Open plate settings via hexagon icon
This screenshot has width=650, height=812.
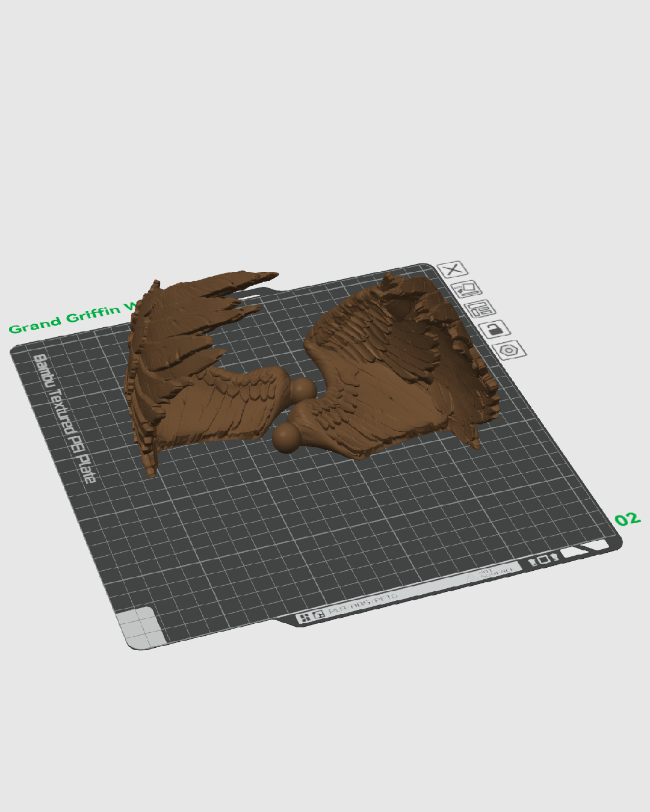coord(509,349)
